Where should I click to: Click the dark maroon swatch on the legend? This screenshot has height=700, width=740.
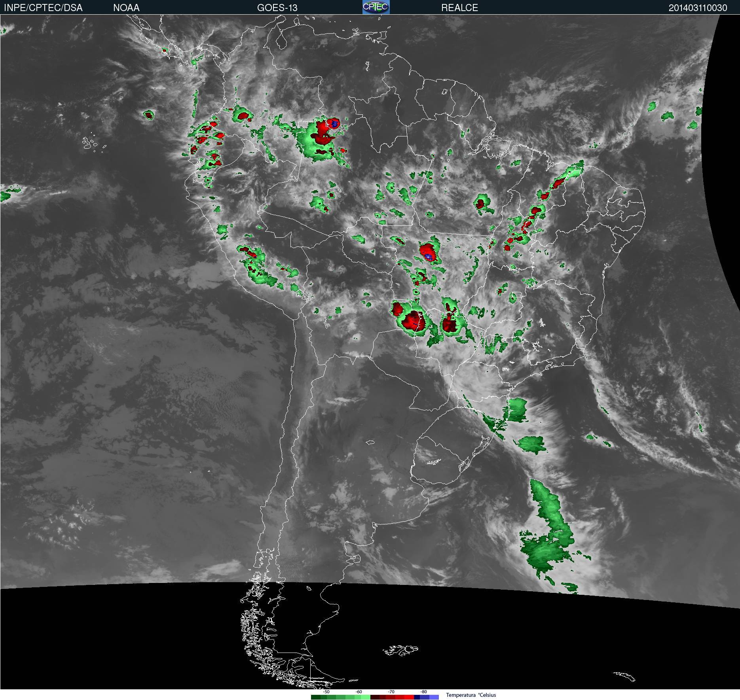[x=375, y=697]
